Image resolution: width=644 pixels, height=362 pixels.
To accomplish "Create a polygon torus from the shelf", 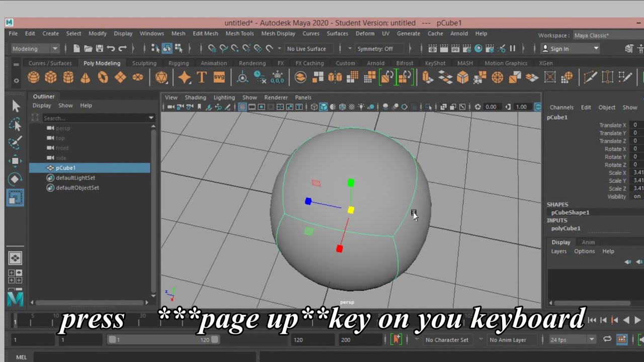I will pos(103,77).
